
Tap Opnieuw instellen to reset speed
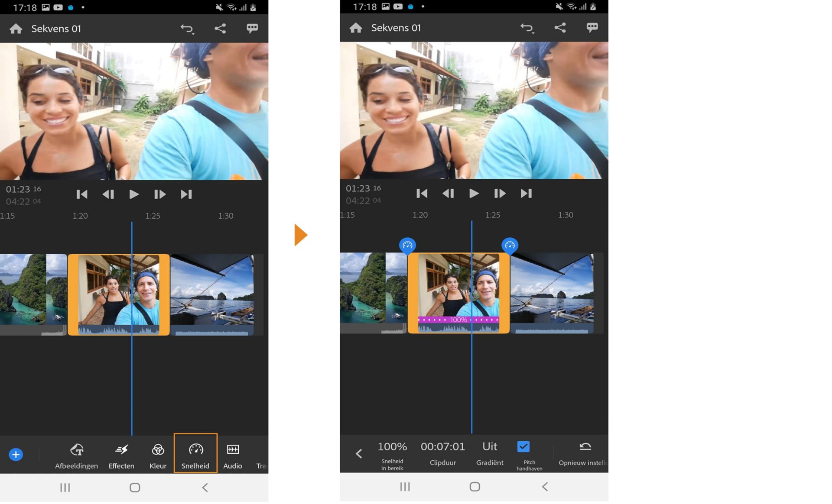[x=584, y=452]
